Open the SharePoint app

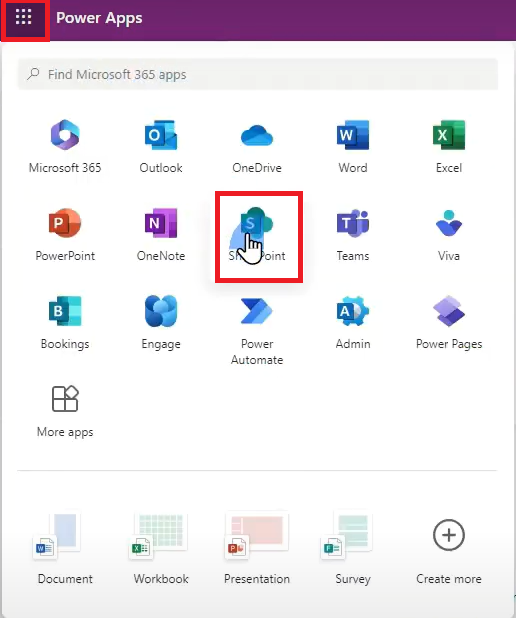(x=257, y=235)
